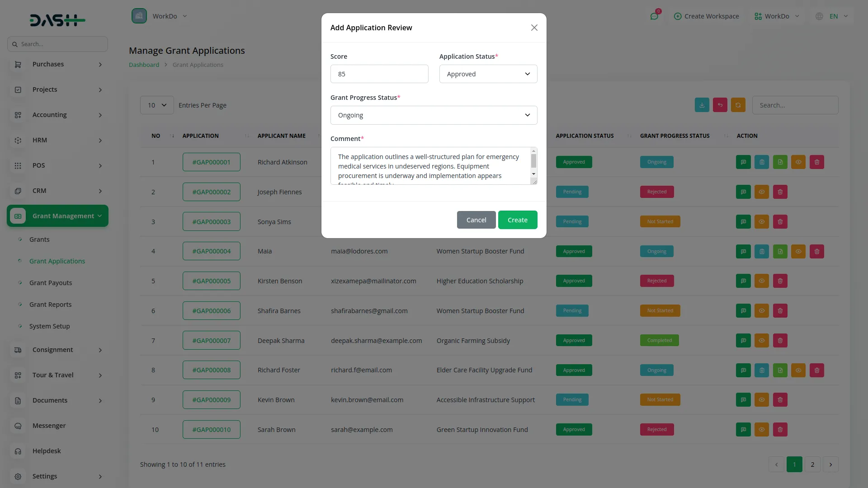Reset filters with the red undo icon
Screen dimensions: 868x488
[720, 105]
